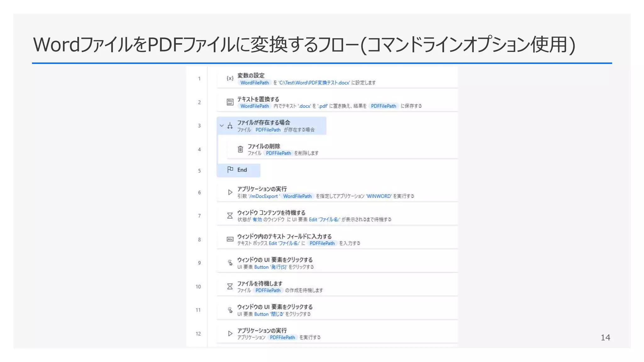Click the docx file path text in step 1
644x362 pixels.
click(314, 83)
